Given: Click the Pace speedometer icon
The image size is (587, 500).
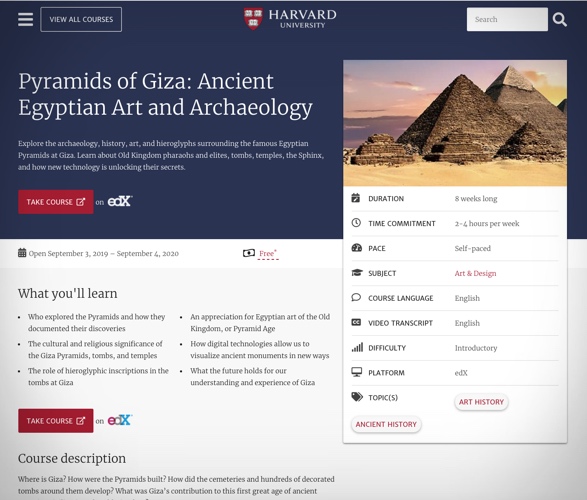Looking at the screenshot, I should (x=356, y=248).
